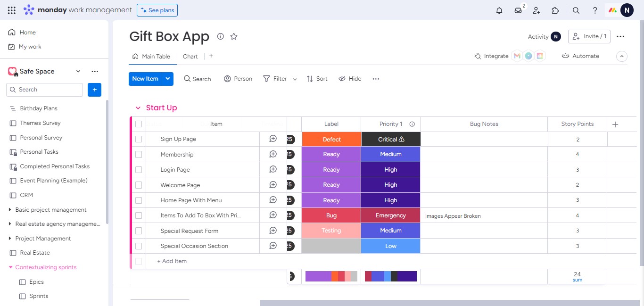Screen dimensions: 644x306
Task: Click + Add Item row
Action: point(172,261)
